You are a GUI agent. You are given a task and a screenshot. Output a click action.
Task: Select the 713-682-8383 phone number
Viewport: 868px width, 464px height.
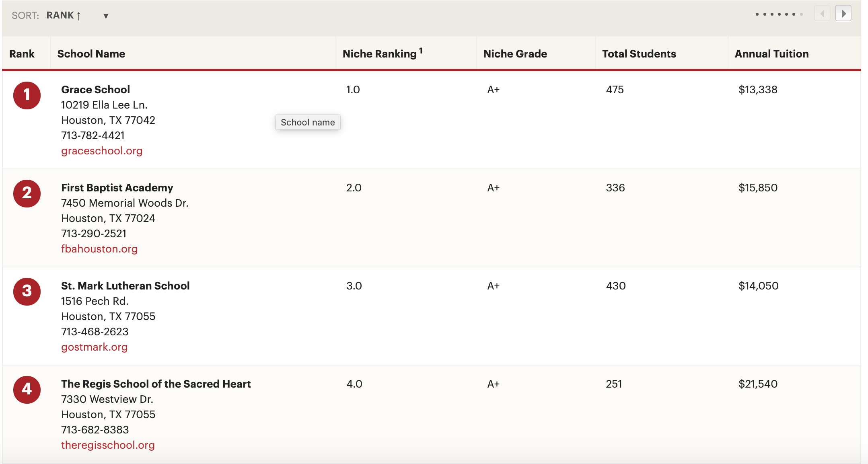point(95,430)
